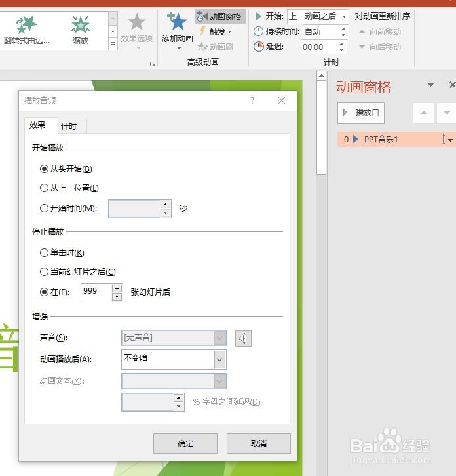Image resolution: width=456 pixels, height=476 pixels.
Task: Open the 动画窗格 pane options arrow
Action: (430, 85)
